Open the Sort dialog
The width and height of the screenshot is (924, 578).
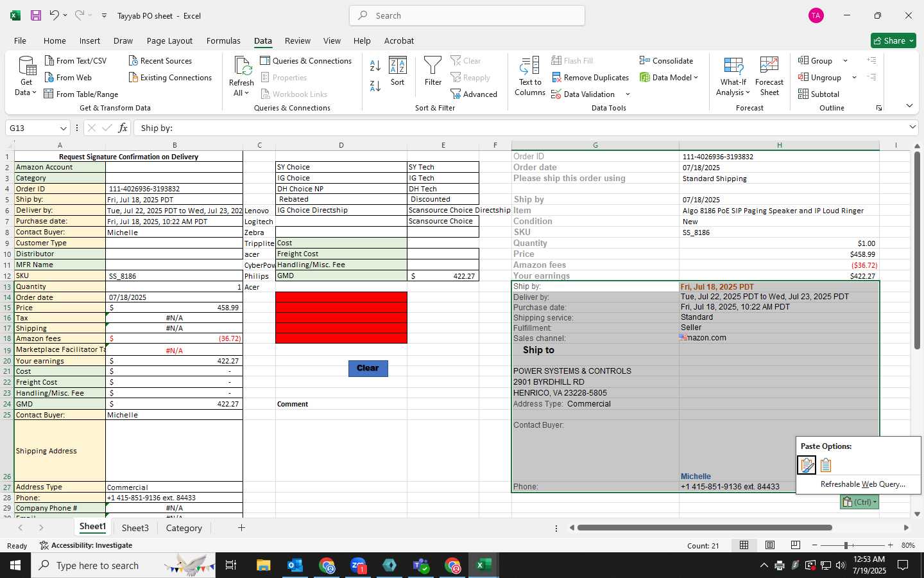398,71
